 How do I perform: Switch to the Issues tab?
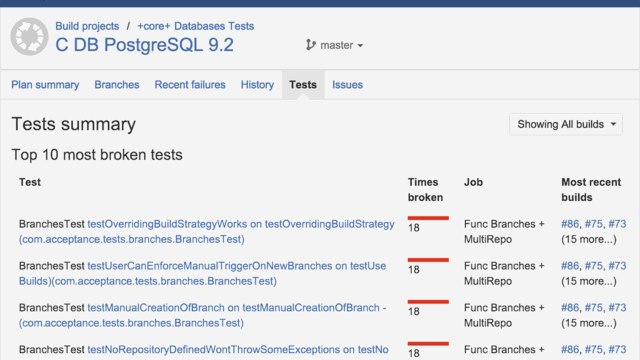[x=347, y=84]
